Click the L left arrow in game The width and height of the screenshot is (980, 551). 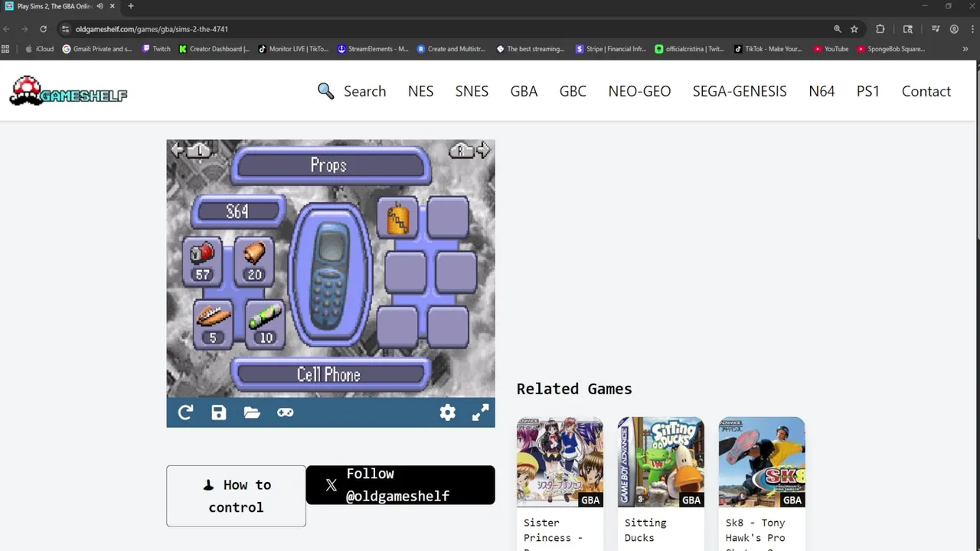click(x=191, y=150)
